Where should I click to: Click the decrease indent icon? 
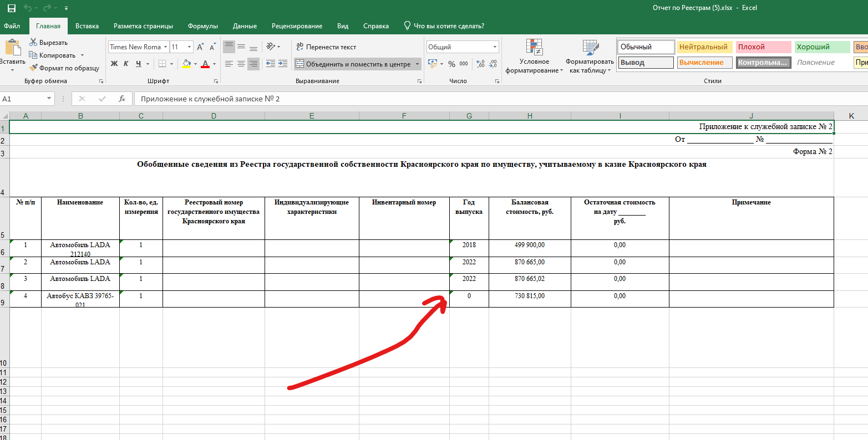pos(271,64)
